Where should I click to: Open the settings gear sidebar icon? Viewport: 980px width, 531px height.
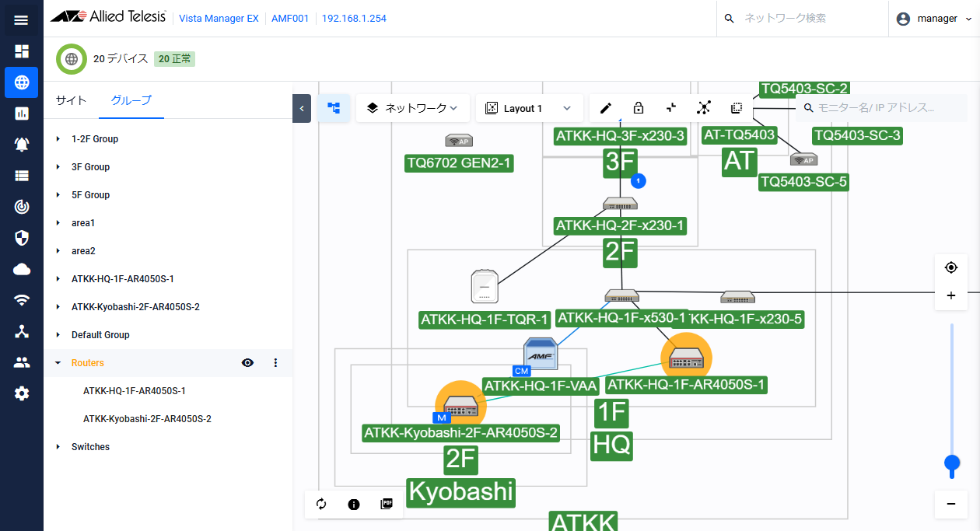(x=21, y=393)
